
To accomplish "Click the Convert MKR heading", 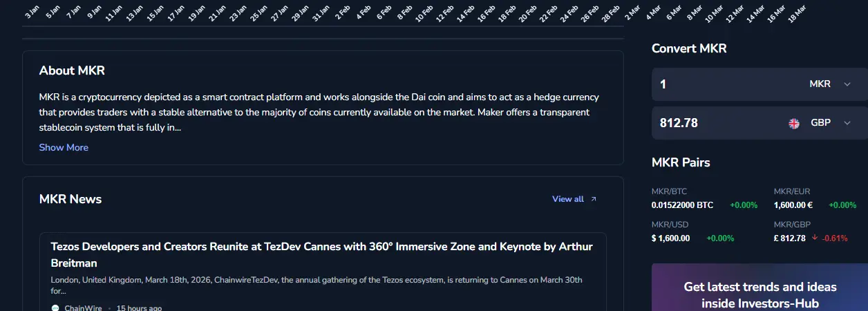I will (689, 48).
